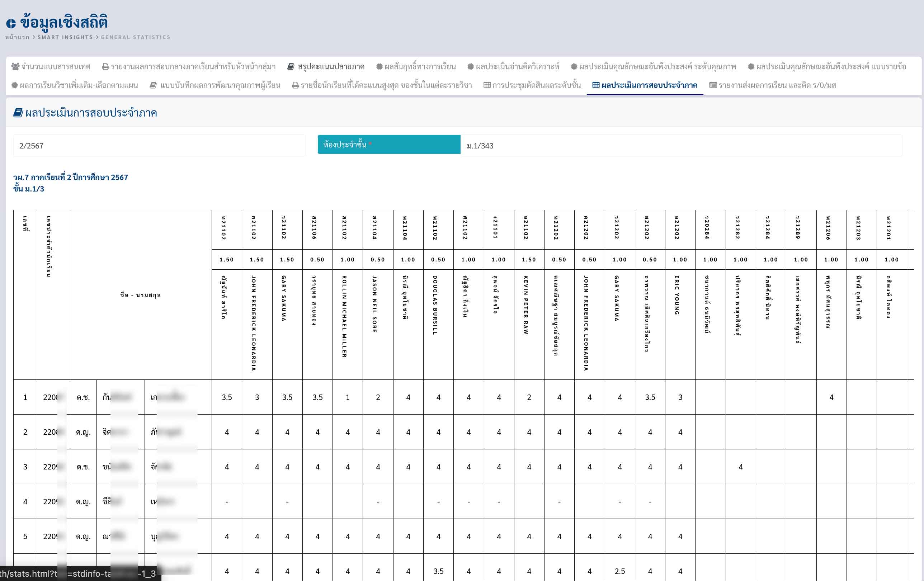Open the ผลสัมฤทธิ์ทางการเรียน tab

[416, 66]
